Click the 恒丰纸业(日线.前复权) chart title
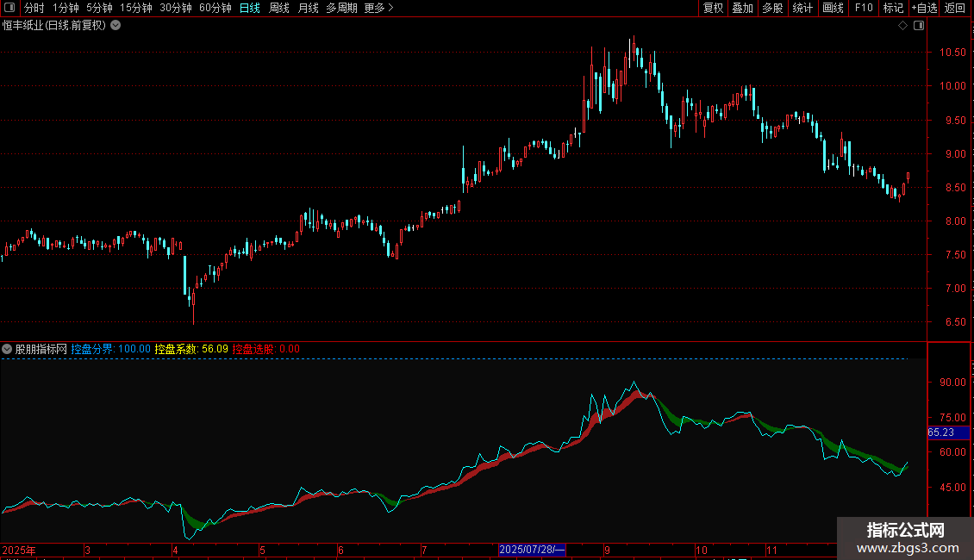The width and height of the screenshot is (974, 560). (54, 26)
